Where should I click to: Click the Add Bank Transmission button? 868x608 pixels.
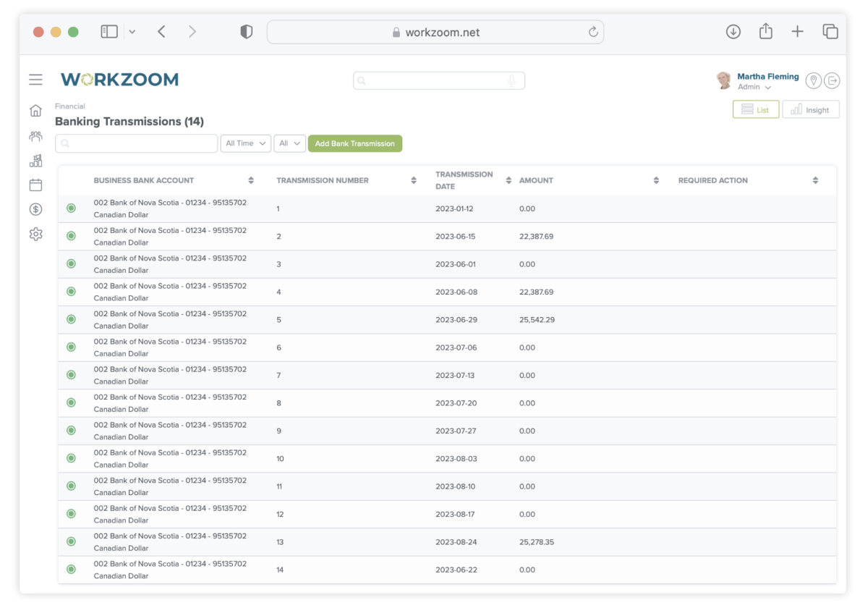click(355, 143)
